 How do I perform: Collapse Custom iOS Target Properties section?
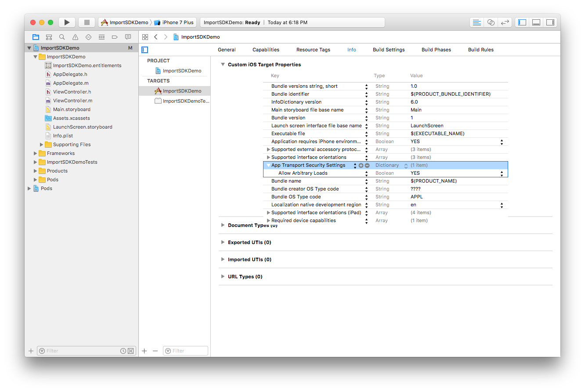pyautogui.click(x=223, y=65)
